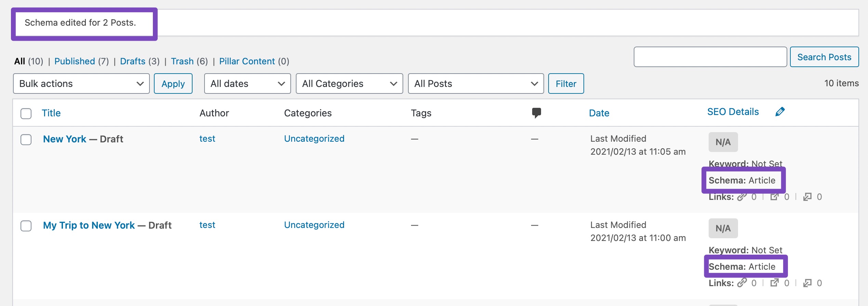Click incoming links icon for My Trip post
Screen dimensions: 868x306
807,283
